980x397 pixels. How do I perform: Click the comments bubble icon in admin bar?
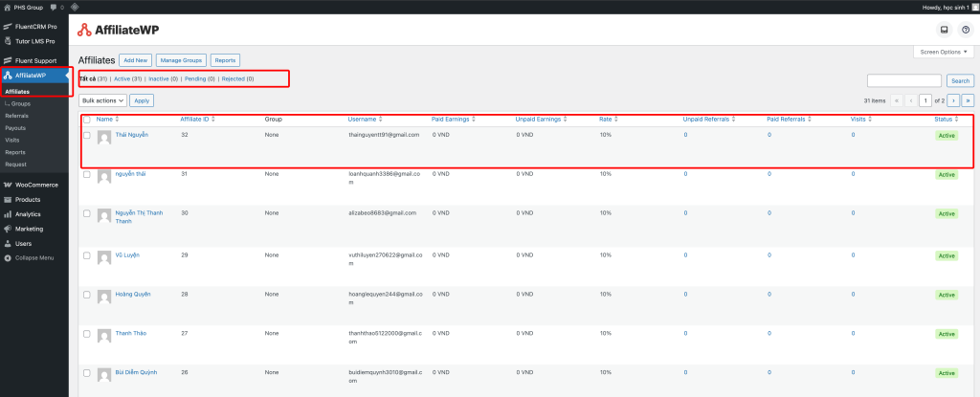pyautogui.click(x=53, y=7)
